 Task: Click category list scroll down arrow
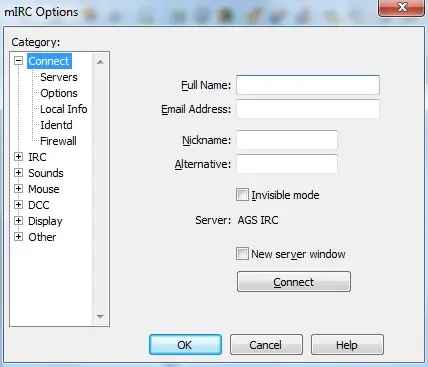[x=100, y=317]
